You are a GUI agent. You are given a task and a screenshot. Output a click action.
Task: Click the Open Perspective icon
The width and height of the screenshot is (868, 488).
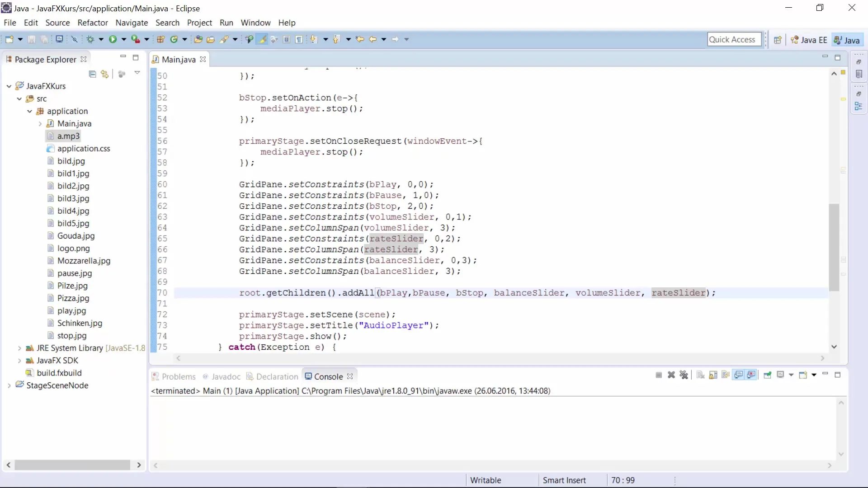(778, 40)
